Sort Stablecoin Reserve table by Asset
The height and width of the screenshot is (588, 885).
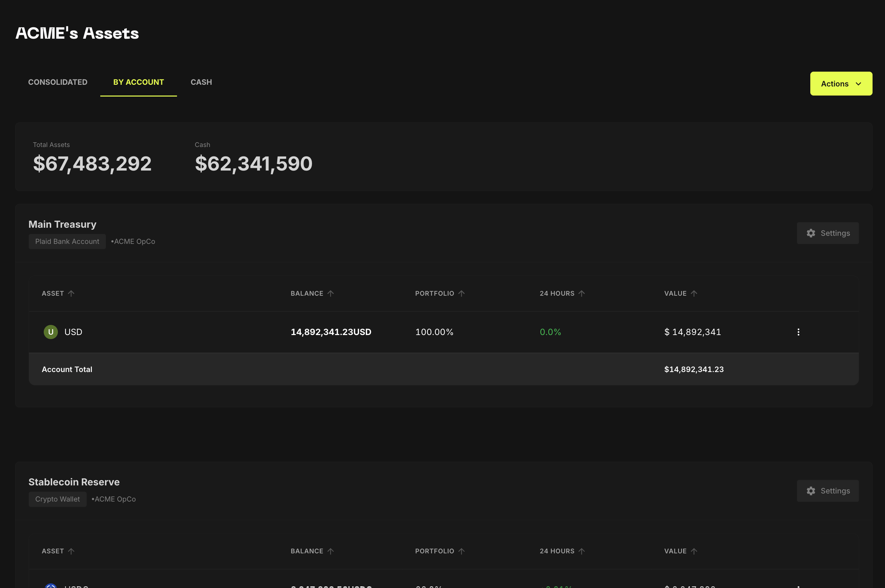pyautogui.click(x=58, y=551)
